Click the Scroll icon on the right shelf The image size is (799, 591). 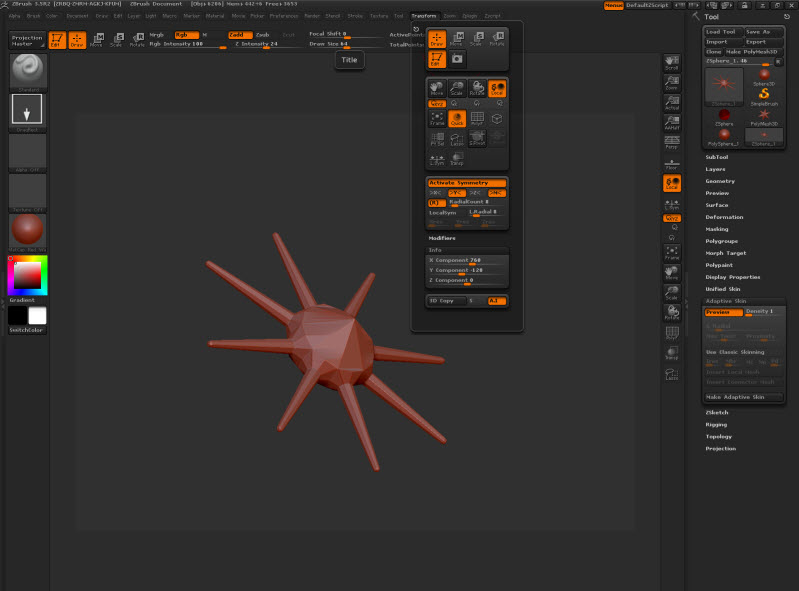coord(672,63)
